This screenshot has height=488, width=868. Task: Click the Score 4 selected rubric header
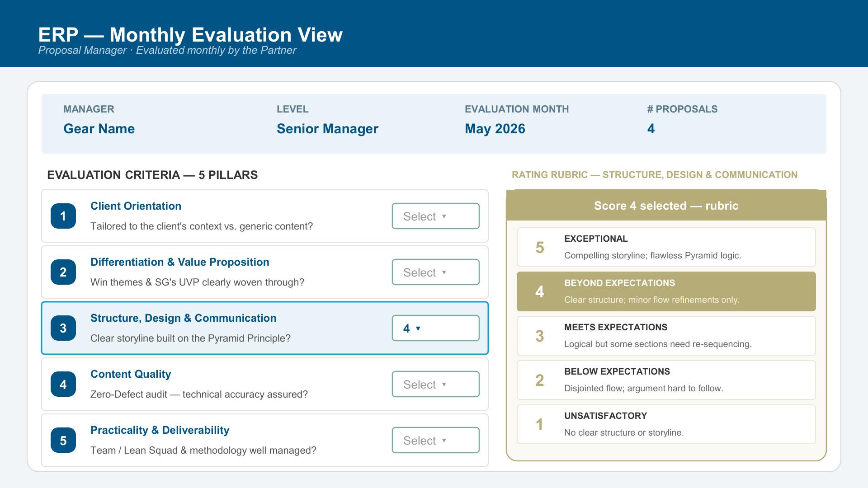point(666,206)
